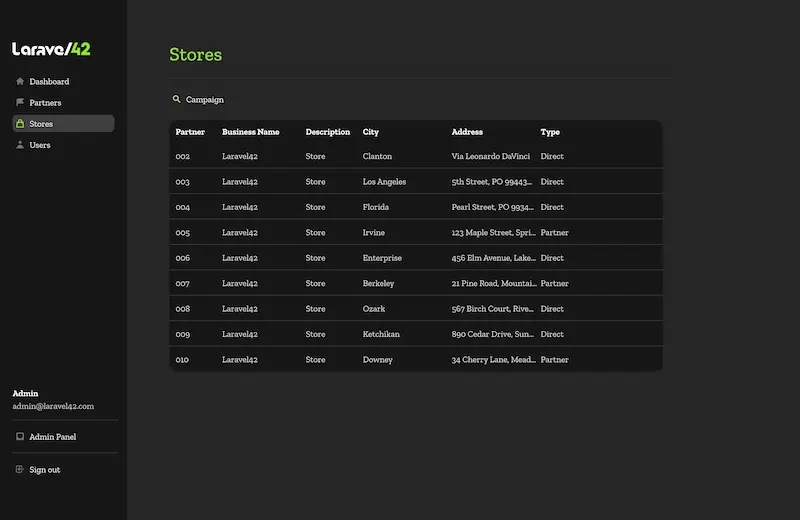
Task: Click the Berkeley city cell
Action: 378,283
